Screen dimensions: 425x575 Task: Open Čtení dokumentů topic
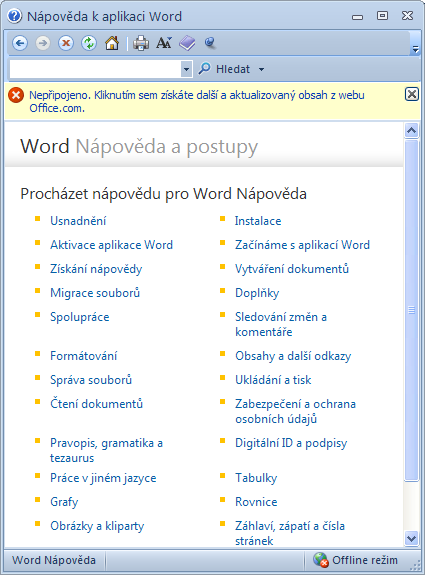pyautogui.click(x=96, y=403)
